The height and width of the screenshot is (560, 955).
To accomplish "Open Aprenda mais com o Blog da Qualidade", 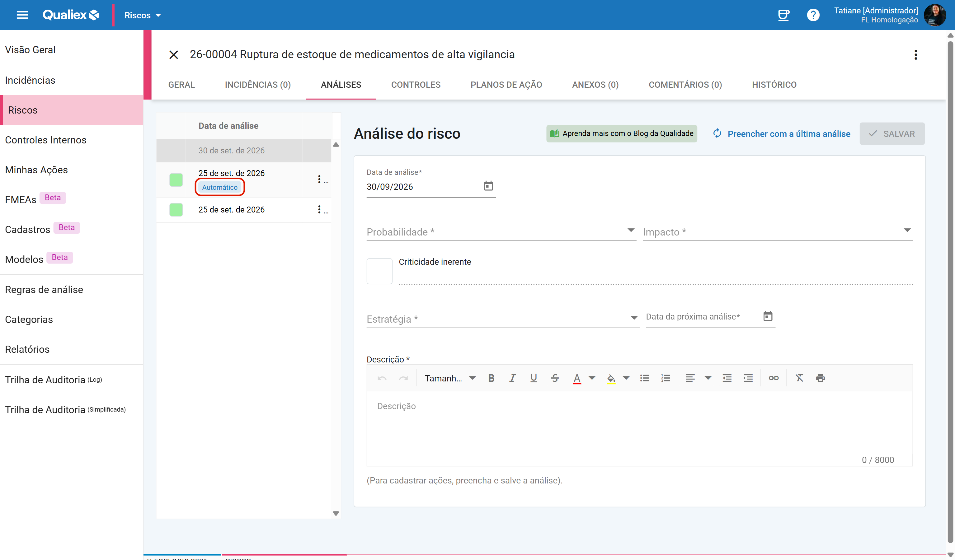I will [621, 133].
